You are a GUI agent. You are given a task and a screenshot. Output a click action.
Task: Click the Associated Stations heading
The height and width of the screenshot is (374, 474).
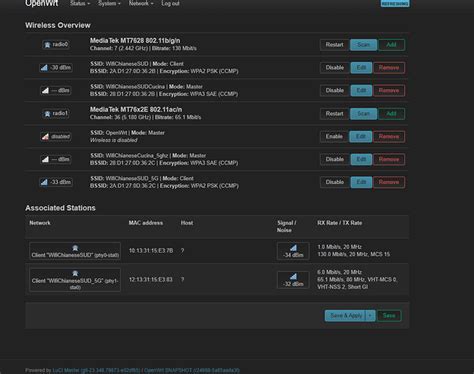pyautogui.click(x=60, y=208)
